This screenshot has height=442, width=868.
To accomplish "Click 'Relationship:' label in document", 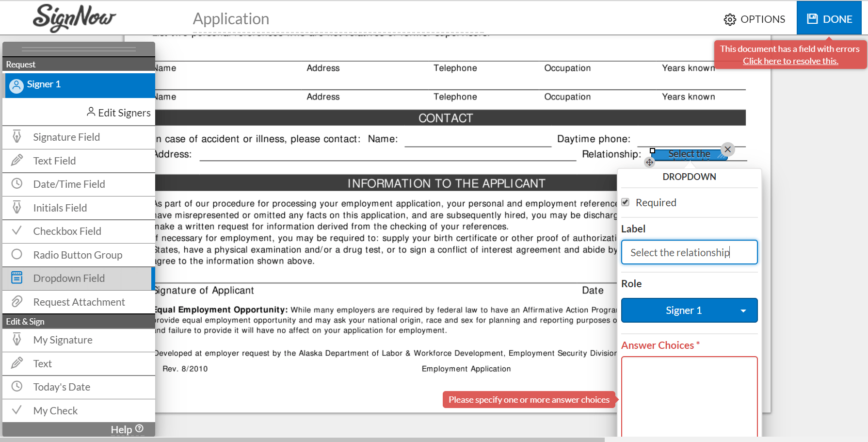I will pos(611,154).
